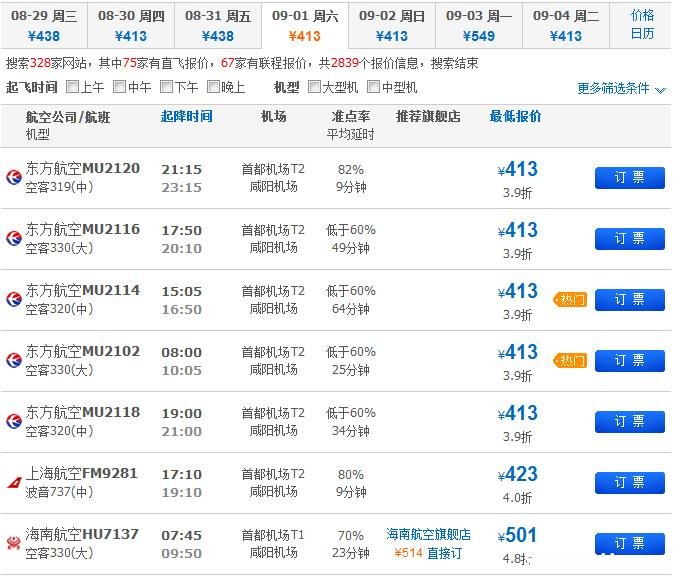Book ticket for flight MU2116
The width and height of the screenshot is (676, 578).
click(629, 238)
